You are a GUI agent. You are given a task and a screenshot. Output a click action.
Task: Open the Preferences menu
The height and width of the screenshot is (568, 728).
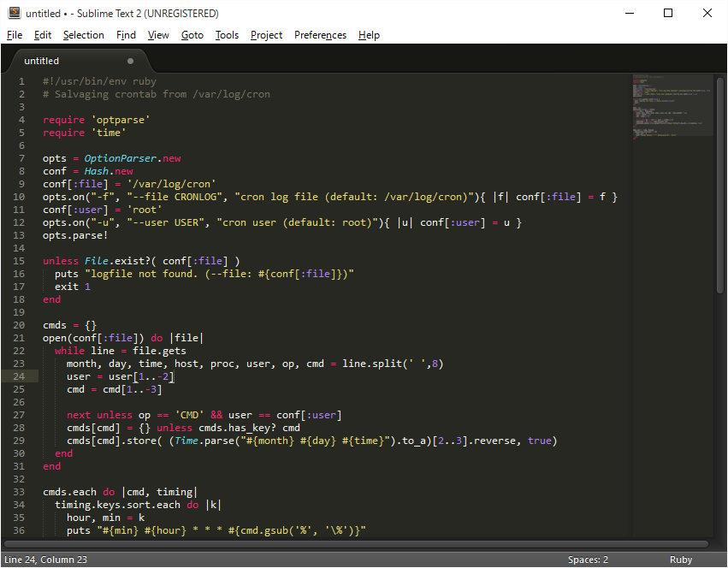pos(320,35)
